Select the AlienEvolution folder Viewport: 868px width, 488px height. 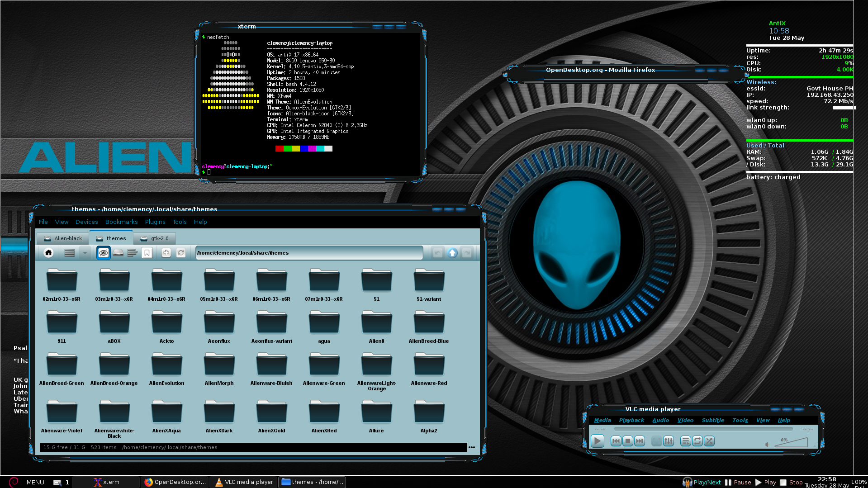[x=166, y=369]
